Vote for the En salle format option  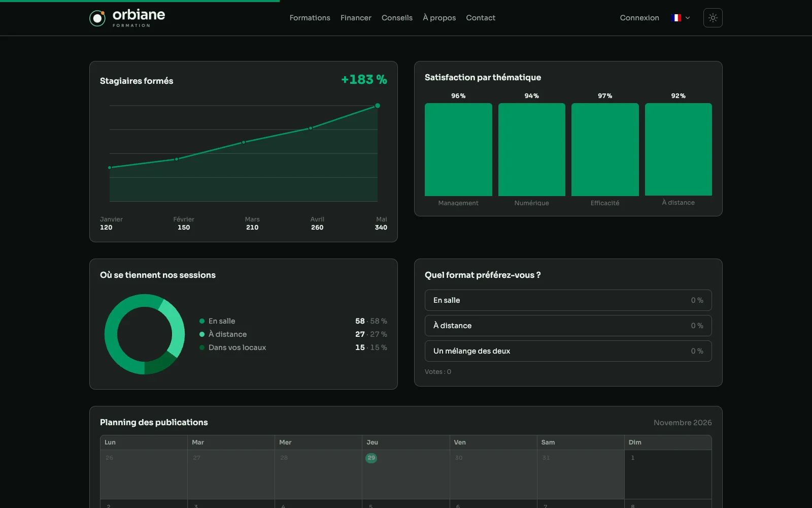pyautogui.click(x=568, y=300)
